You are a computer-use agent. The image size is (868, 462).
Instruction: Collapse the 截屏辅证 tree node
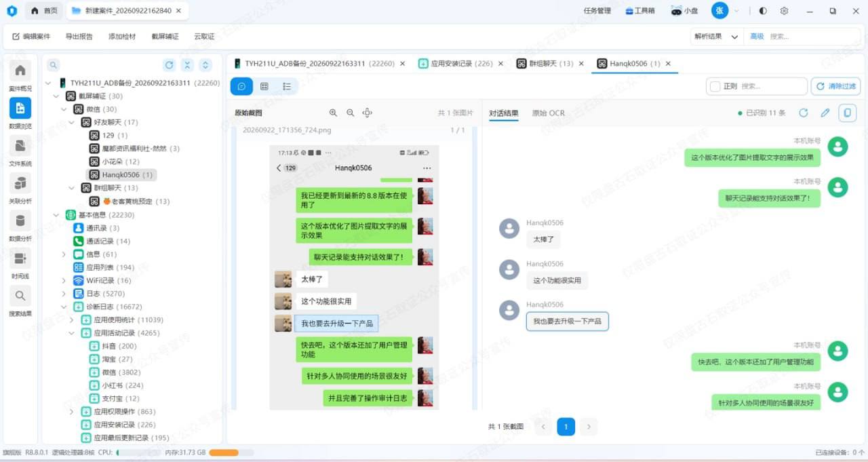[x=57, y=96]
